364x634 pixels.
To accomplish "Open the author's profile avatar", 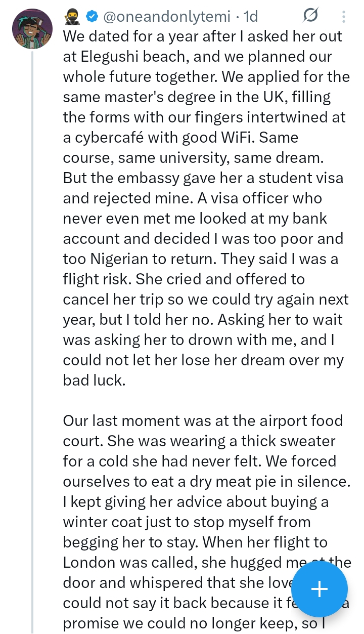I will click(32, 28).
